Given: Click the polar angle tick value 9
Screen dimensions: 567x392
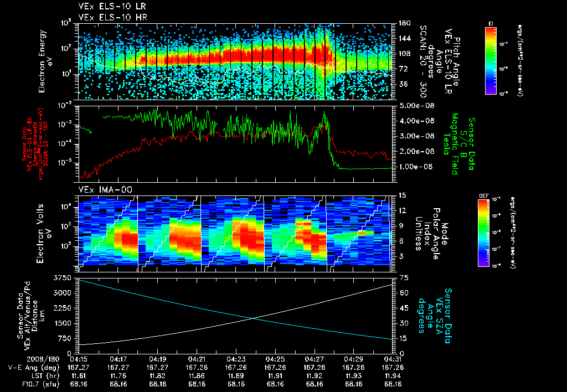Looking at the screenshot, I should (401, 226).
